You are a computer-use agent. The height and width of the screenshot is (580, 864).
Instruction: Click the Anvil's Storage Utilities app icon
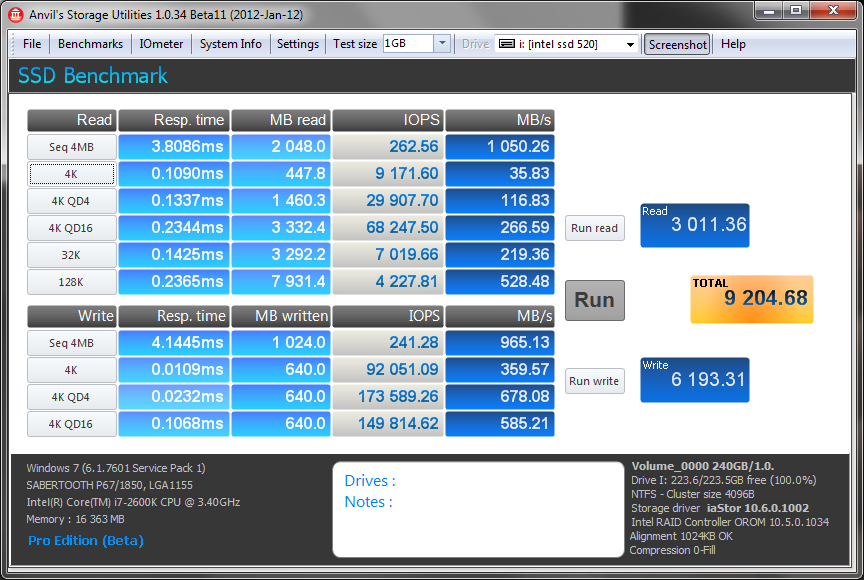pos(15,15)
